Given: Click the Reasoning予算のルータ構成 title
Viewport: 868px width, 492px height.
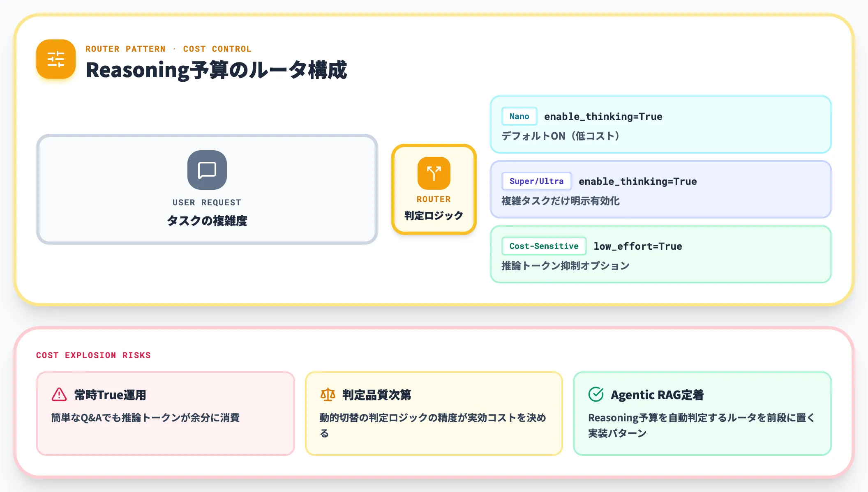Looking at the screenshot, I should [216, 70].
